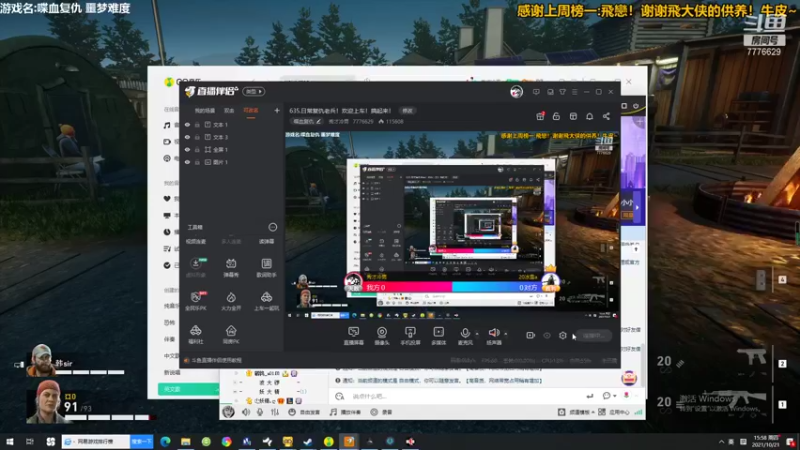This screenshot has width=800, height=450.
Task: Click the funnel icon in title bar
Action: pyautogui.click(x=562, y=92)
